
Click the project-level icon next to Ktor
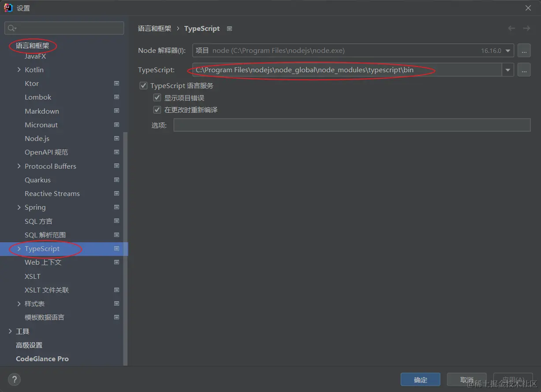click(x=117, y=83)
